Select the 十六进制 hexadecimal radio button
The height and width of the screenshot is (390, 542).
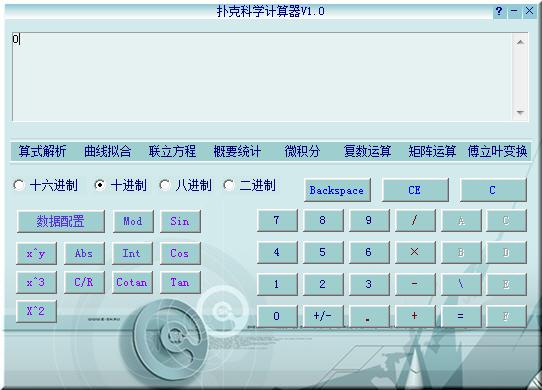tap(18, 185)
